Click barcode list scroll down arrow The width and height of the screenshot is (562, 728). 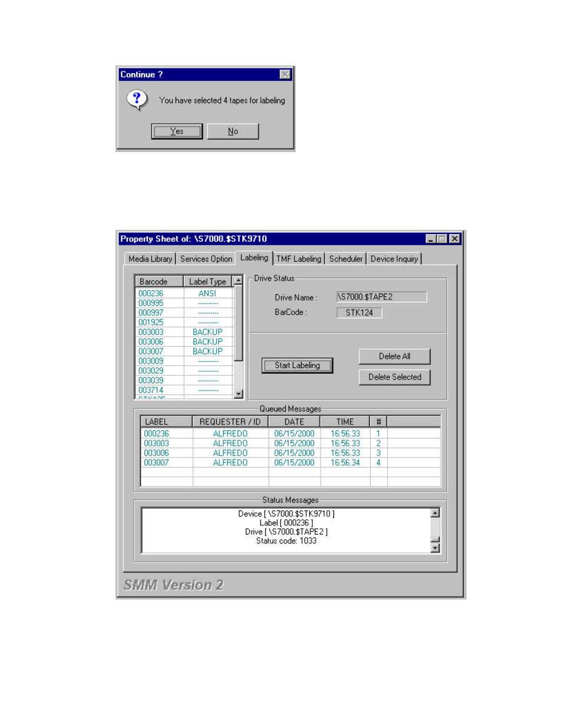coord(239,394)
